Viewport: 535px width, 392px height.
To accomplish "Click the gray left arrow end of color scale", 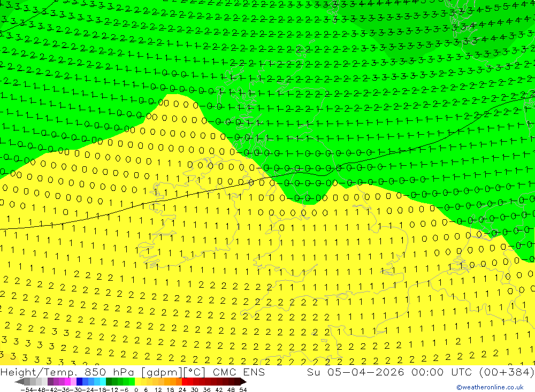I will click(x=19, y=381).
